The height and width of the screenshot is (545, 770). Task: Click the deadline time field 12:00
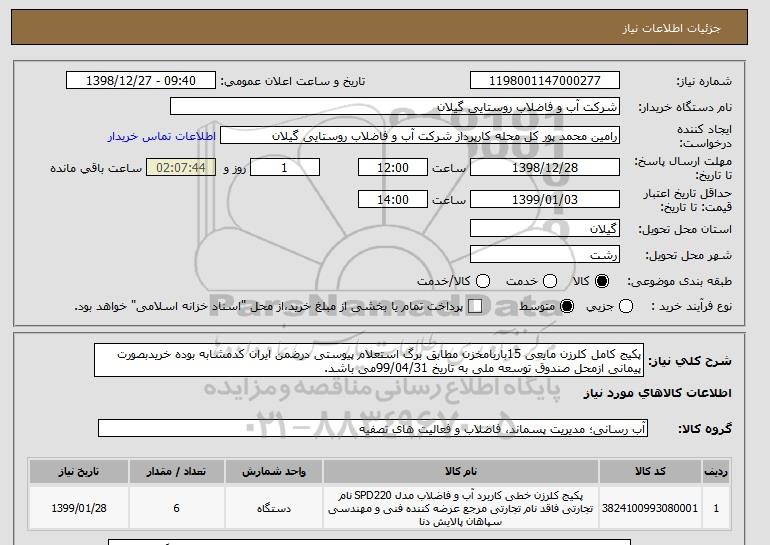click(x=393, y=167)
